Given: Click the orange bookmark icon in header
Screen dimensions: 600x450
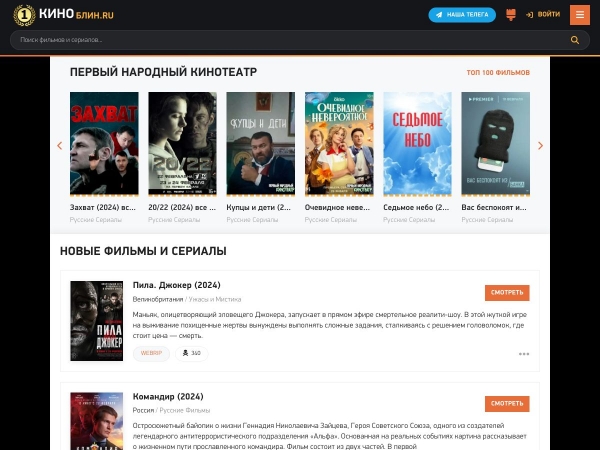Looking at the screenshot, I should pos(511,15).
